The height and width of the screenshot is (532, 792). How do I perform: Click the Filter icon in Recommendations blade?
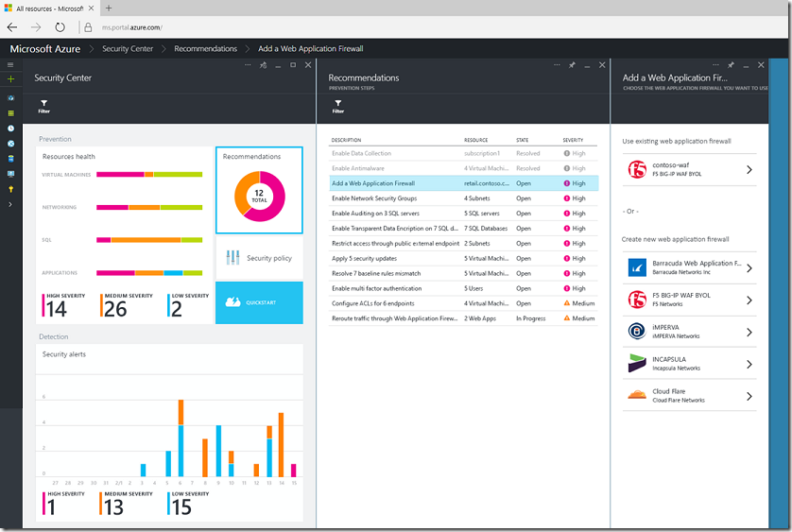coord(337,105)
